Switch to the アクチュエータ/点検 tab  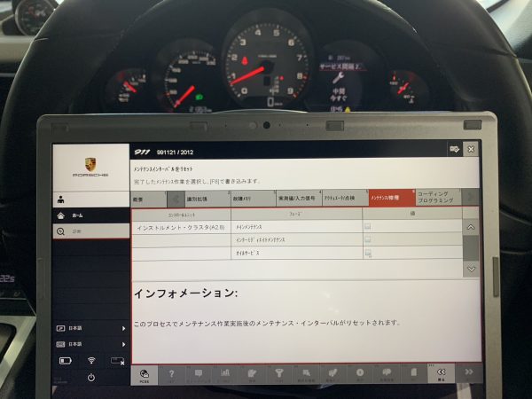pos(345,198)
